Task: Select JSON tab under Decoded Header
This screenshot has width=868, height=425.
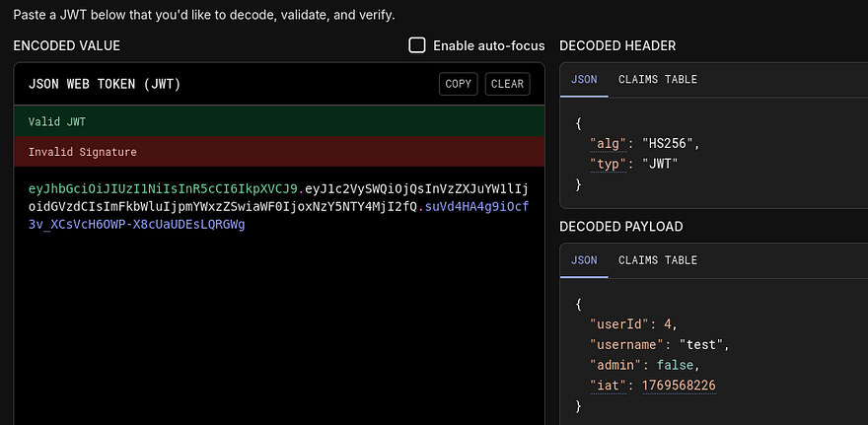Action: coord(584,80)
